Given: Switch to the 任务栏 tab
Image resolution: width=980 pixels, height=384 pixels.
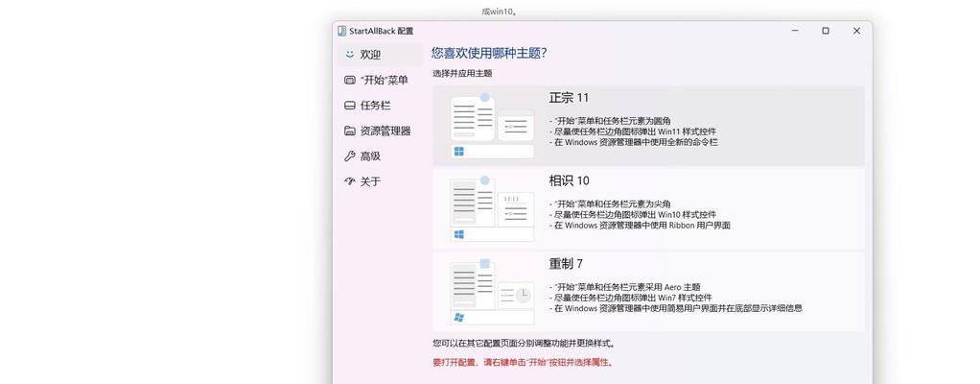Looking at the screenshot, I should 380,106.
